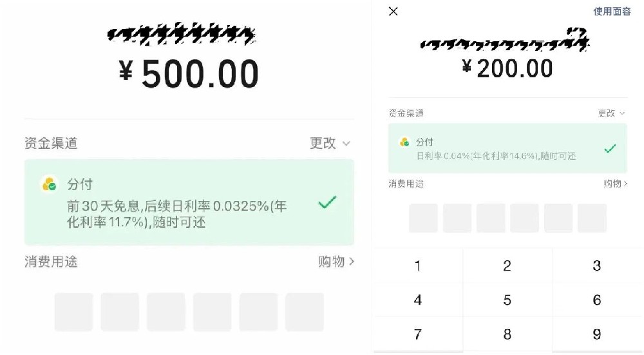Tap 使用面容 to use Face ID
Image resolution: width=644 pixels, height=355 pixels.
[612, 12]
